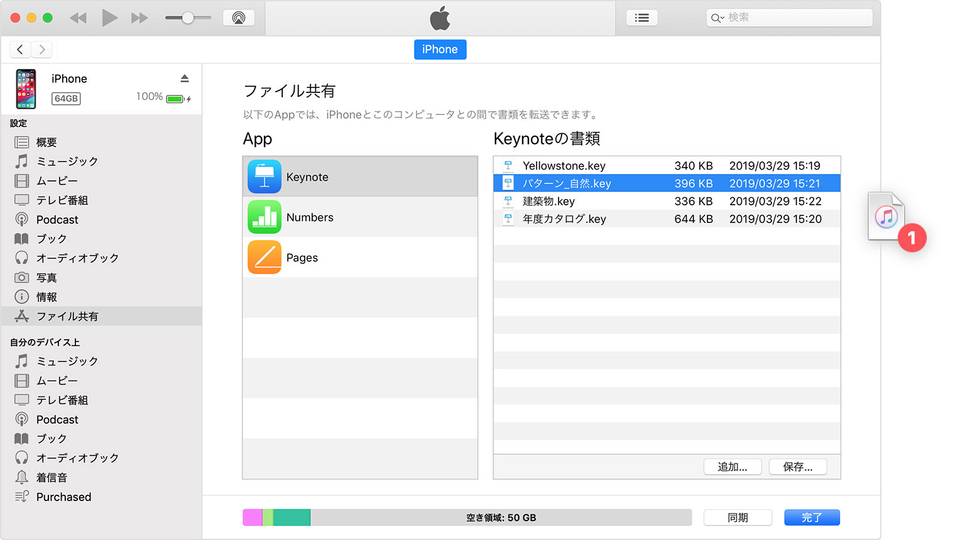Screen dimensions: 980x540
Task: Click the 644 KB size cell
Action: coord(694,219)
